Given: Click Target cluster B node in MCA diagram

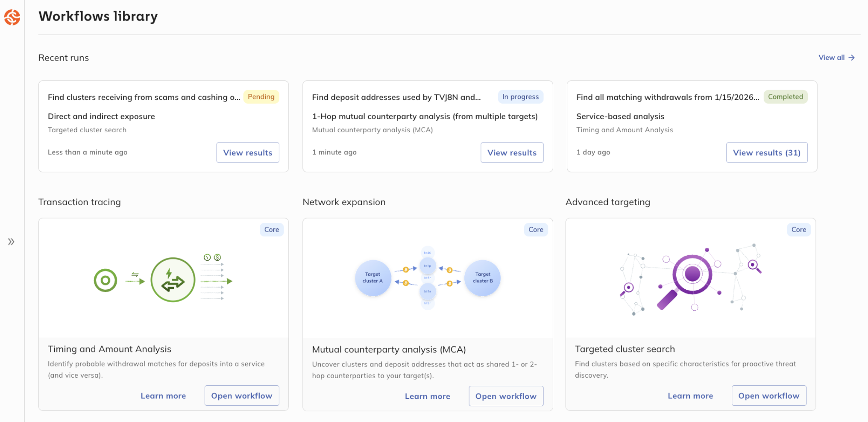Looking at the screenshot, I should (482, 278).
